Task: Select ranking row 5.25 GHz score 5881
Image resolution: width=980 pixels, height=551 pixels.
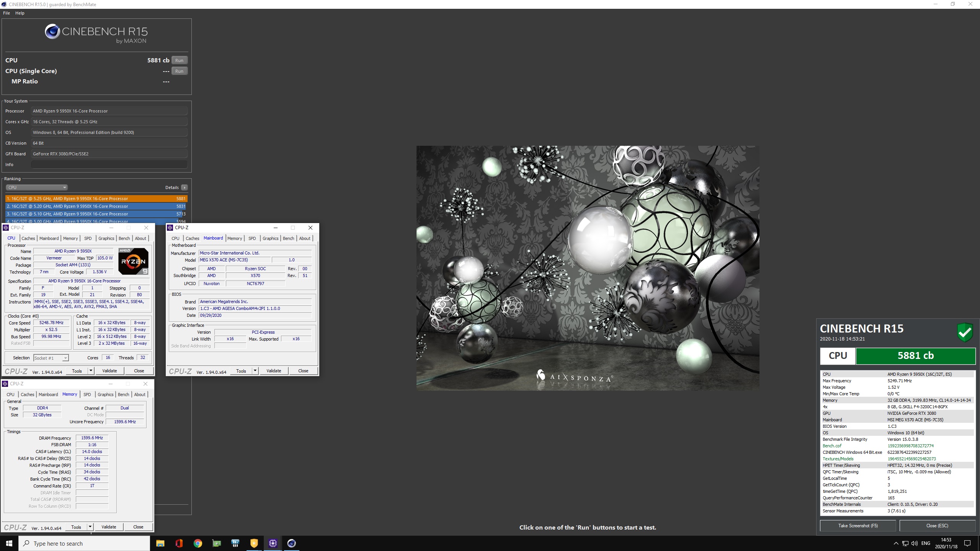Action: click(x=96, y=199)
